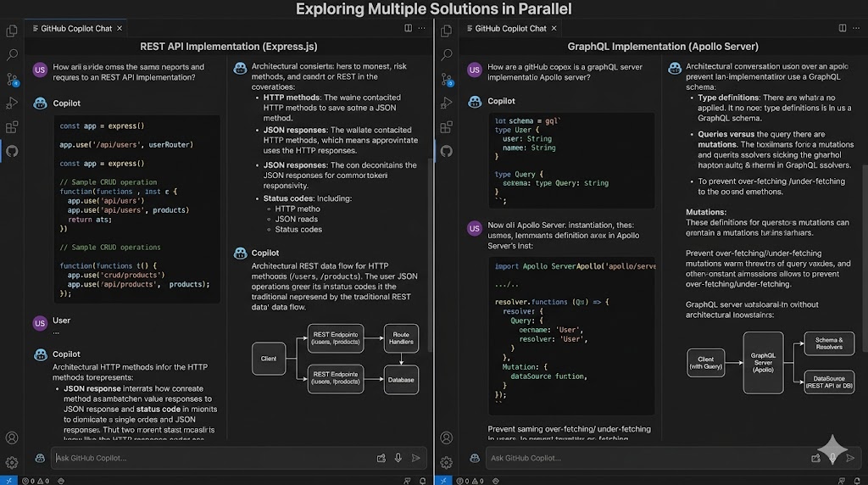The width and height of the screenshot is (868, 485).
Task: Click the GitHub icon in left activity bar
Action: [x=12, y=152]
